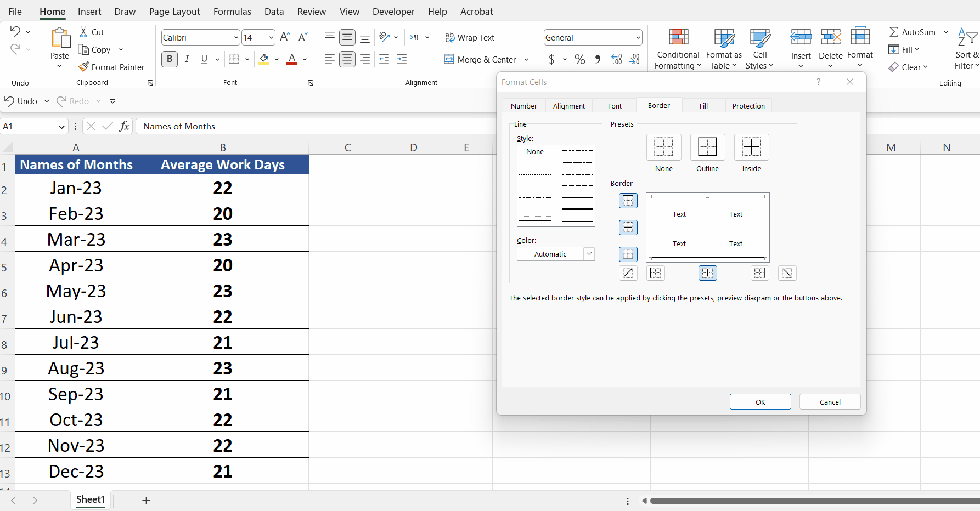Switch to the Protection tab
The width and height of the screenshot is (980, 511).
pos(748,105)
